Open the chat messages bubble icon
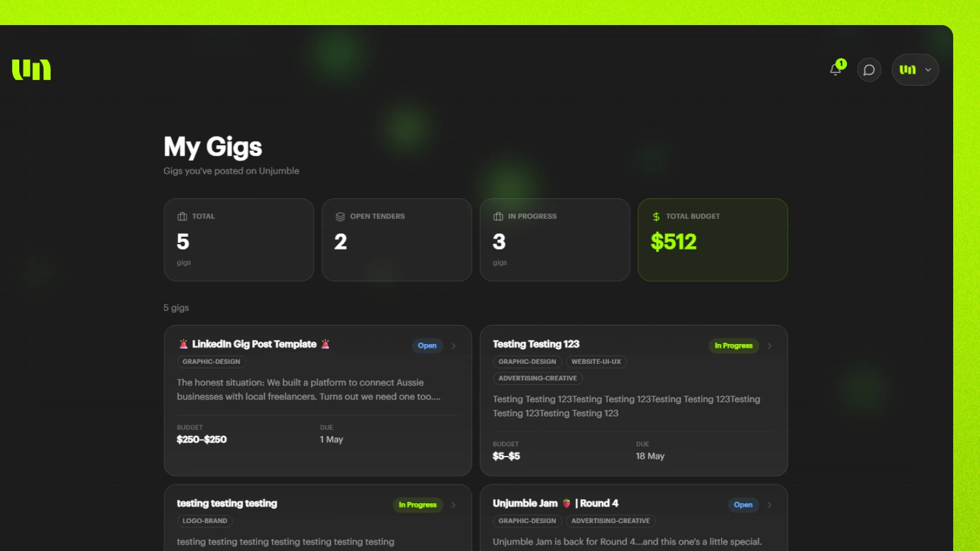The image size is (980, 551). coord(869,69)
